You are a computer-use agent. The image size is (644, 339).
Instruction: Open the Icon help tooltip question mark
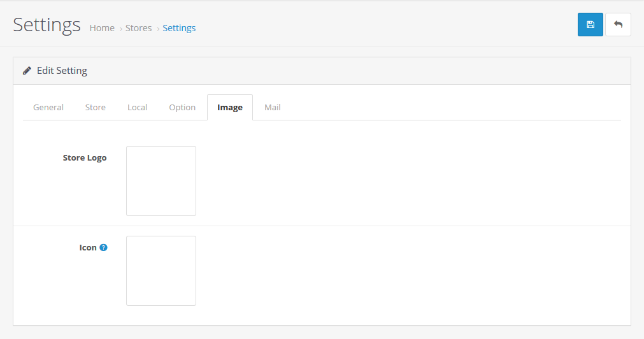coord(103,247)
